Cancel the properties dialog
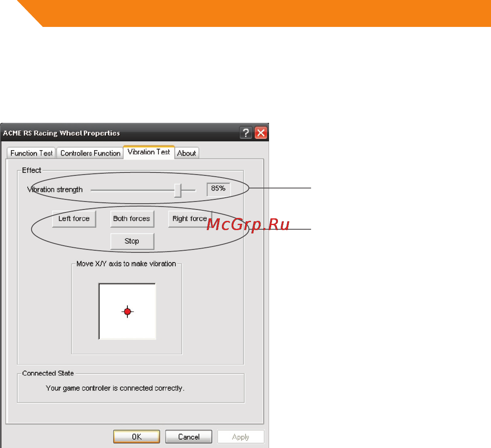Image resolution: width=491 pixels, height=448 pixels. coord(188,437)
